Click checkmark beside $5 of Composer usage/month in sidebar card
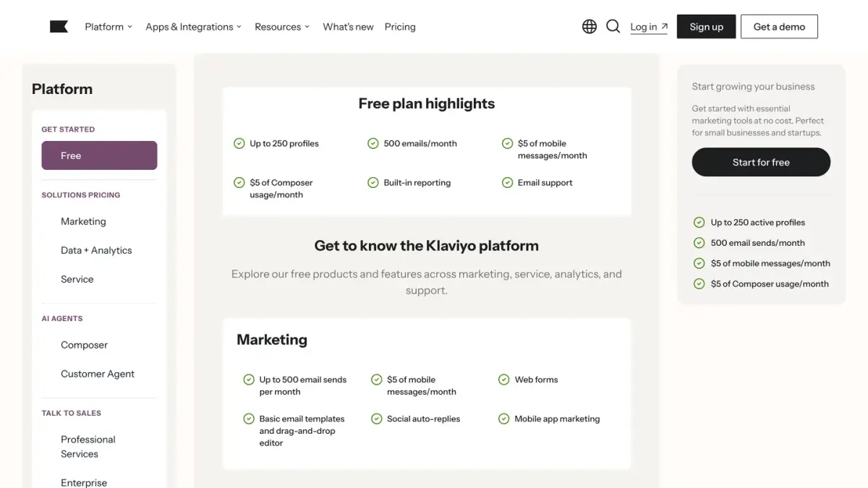The height and width of the screenshot is (488, 868). (699, 283)
